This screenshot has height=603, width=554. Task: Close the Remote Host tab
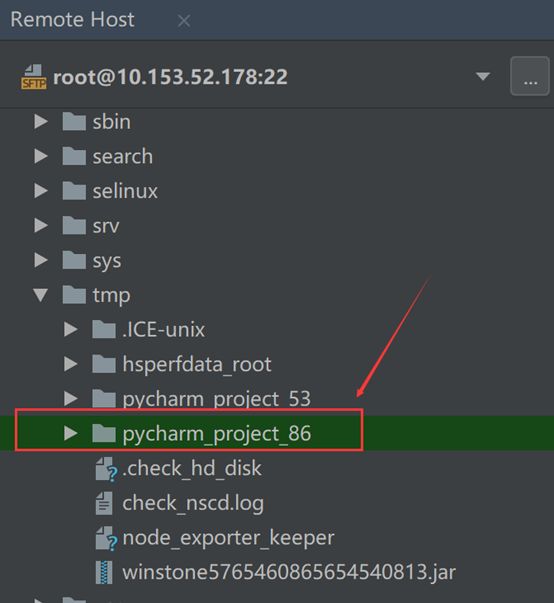coord(184,21)
